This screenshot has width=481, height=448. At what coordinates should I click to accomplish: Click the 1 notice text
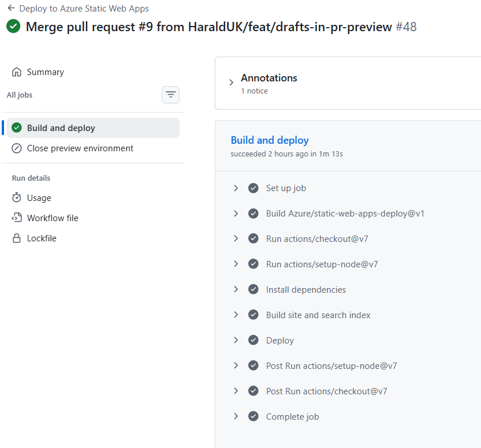[x=254, y=91]
